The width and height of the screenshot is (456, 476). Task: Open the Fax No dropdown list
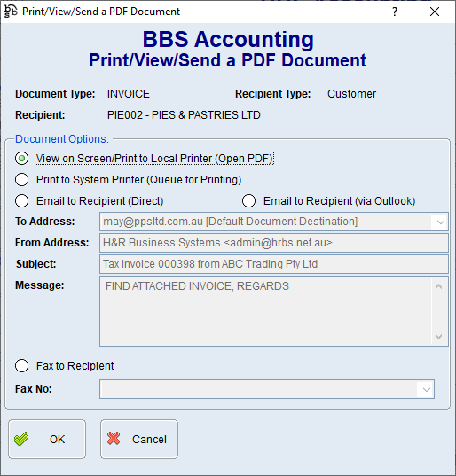coord(426,389)
